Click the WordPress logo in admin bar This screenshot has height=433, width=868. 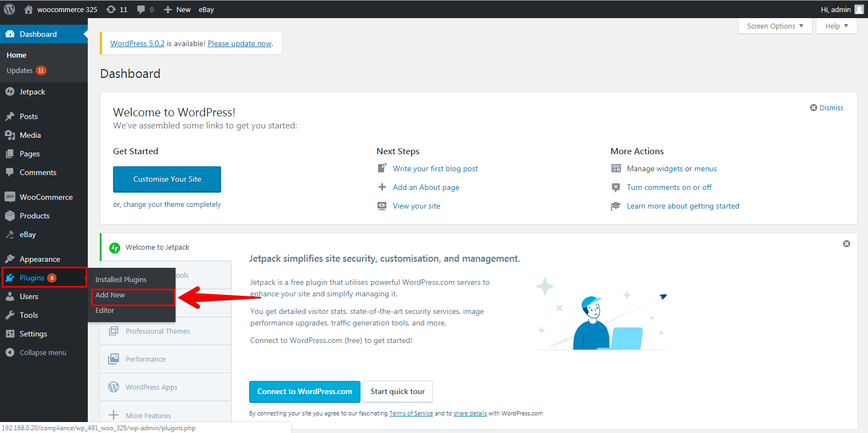pyautogui.click(x=9, y=9)
